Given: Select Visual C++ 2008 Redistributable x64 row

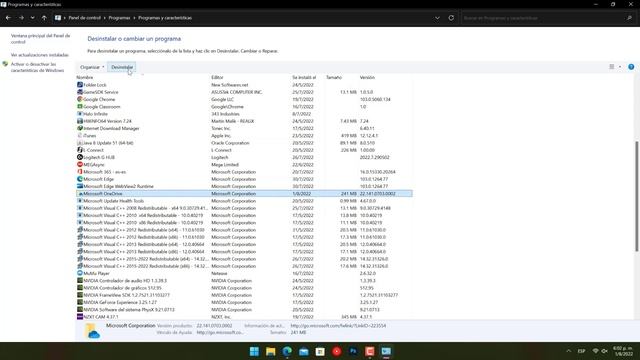Looking at the screenshot, I should 244,208.
